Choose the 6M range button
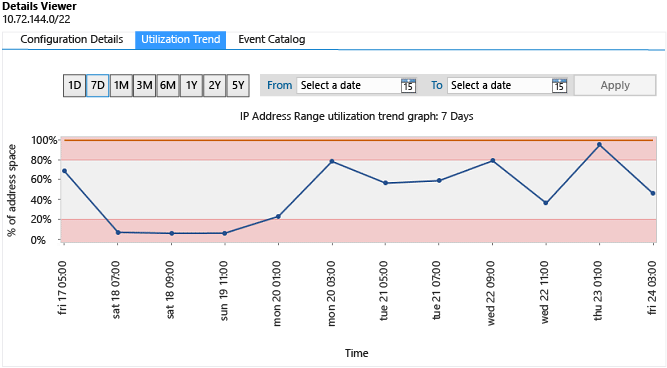 (168, 86)
